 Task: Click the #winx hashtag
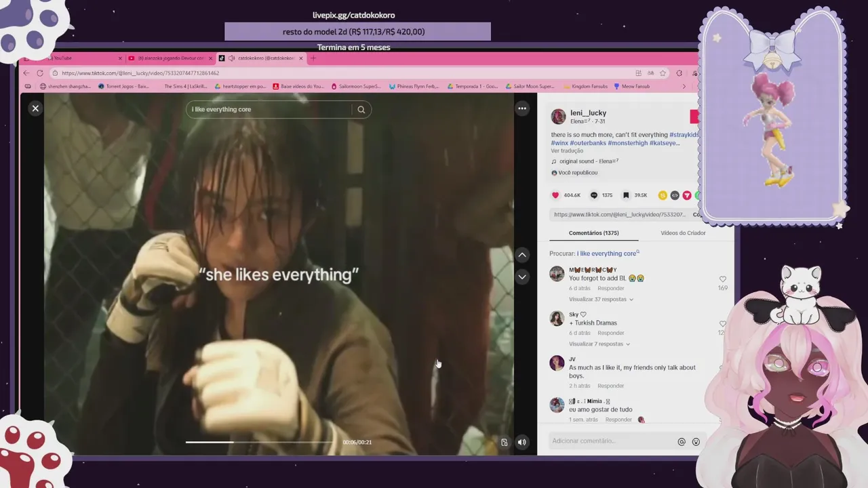[x=559, y=143]
